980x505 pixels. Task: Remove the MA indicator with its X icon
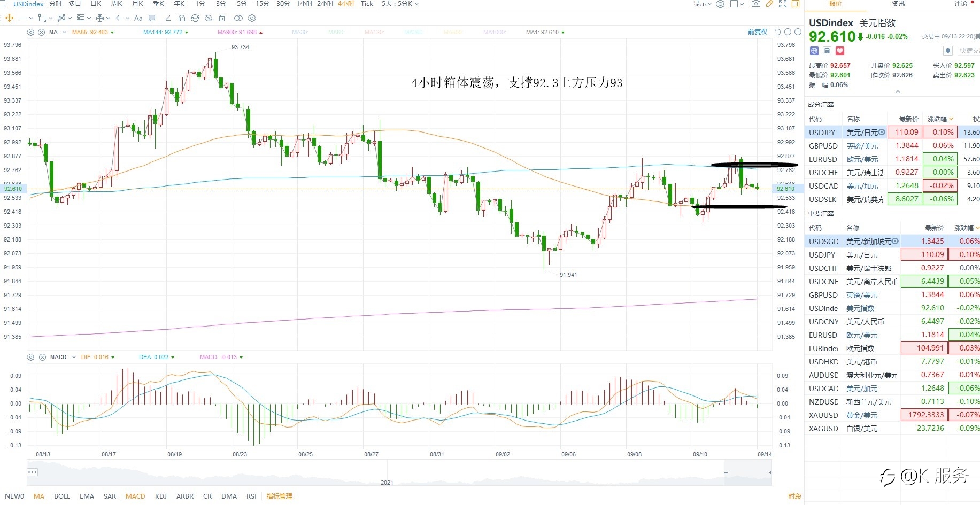pyautogui.click(x=42, y=32)
